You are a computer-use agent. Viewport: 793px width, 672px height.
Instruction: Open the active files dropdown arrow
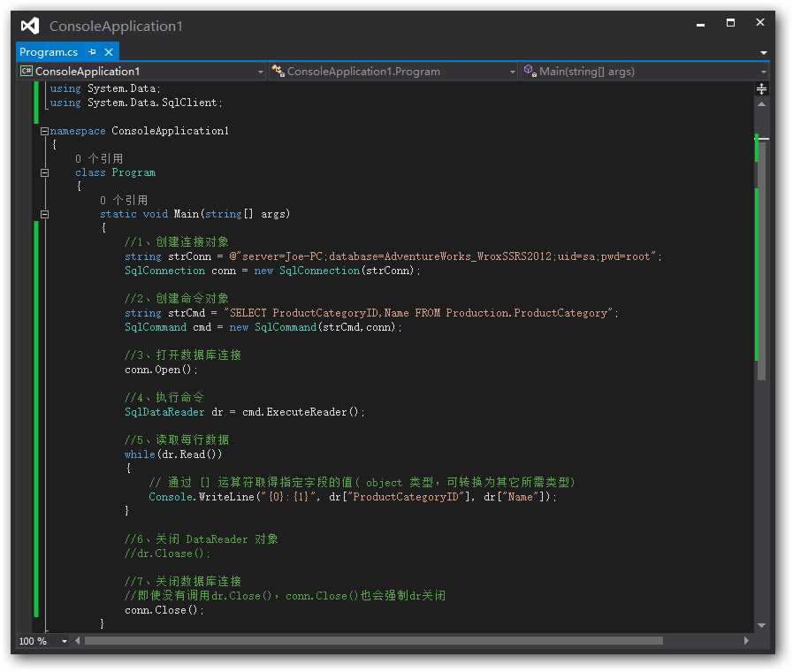point(763,52)
